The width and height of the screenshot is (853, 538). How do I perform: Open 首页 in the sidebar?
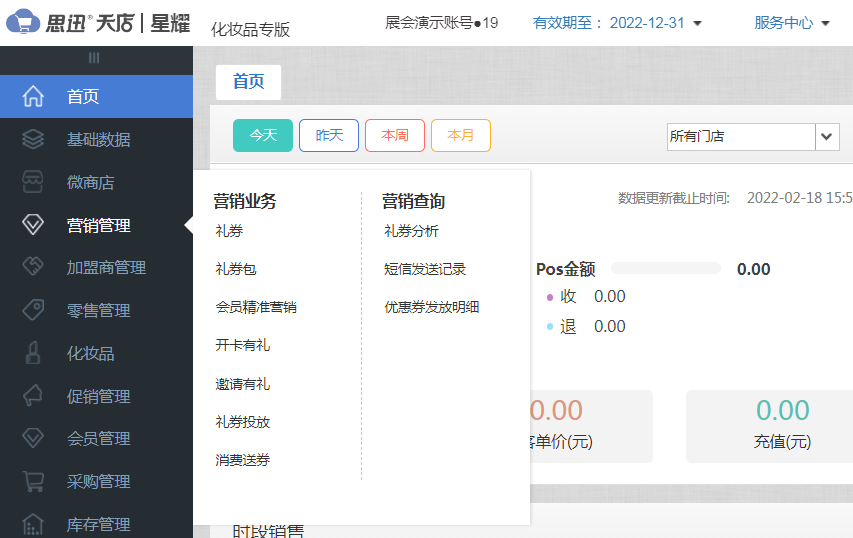click(x=96, y=96)
